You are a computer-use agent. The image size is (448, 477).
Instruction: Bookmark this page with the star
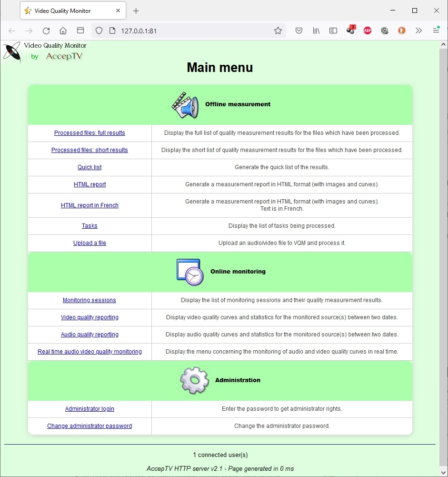pyautogui.click(x=278, y=30)
